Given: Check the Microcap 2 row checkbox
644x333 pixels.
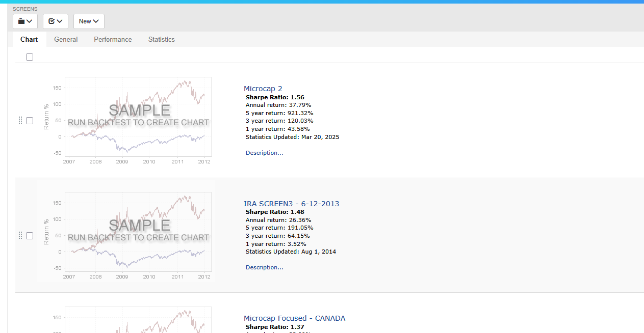Looking at the screenshot, I should 30,121.
